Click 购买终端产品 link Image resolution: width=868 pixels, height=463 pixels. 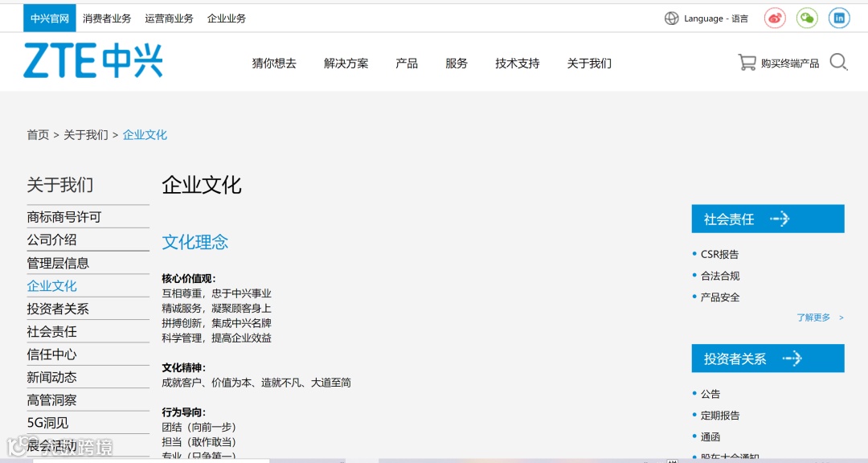[x=790, y=64]
